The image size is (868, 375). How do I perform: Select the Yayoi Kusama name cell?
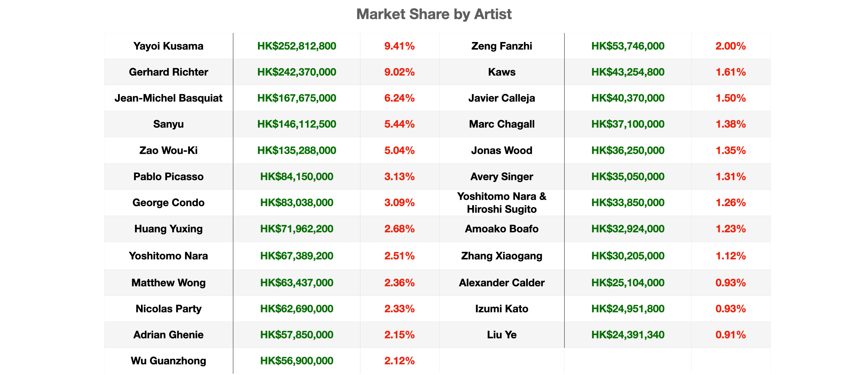tap(168, 46)
